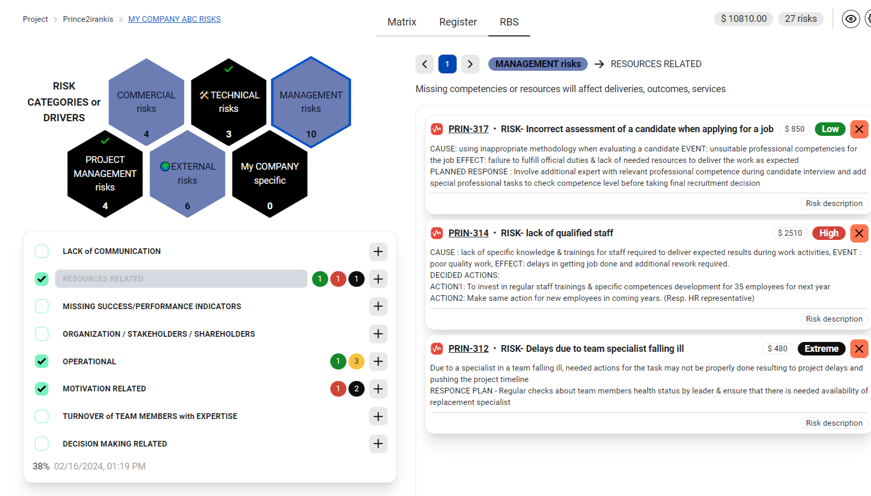Go to previous page with left chevron
871x496 pixels.
pos(425,64)
